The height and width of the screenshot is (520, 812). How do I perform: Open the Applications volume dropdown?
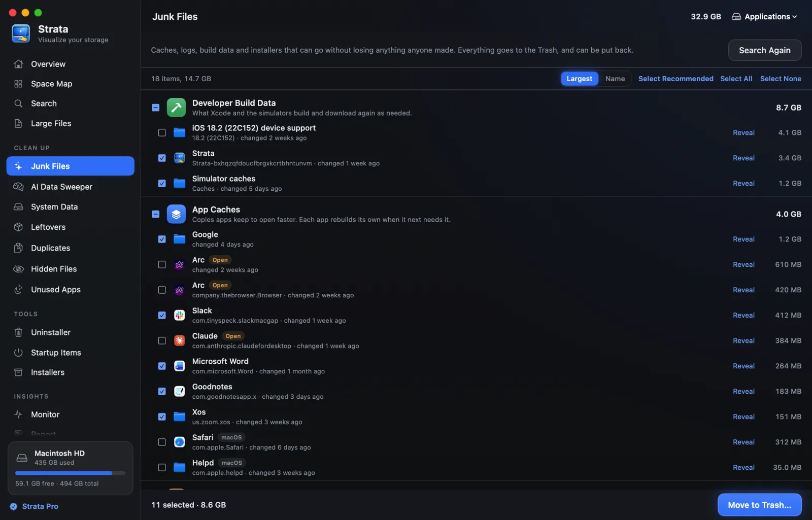(764, 17)
